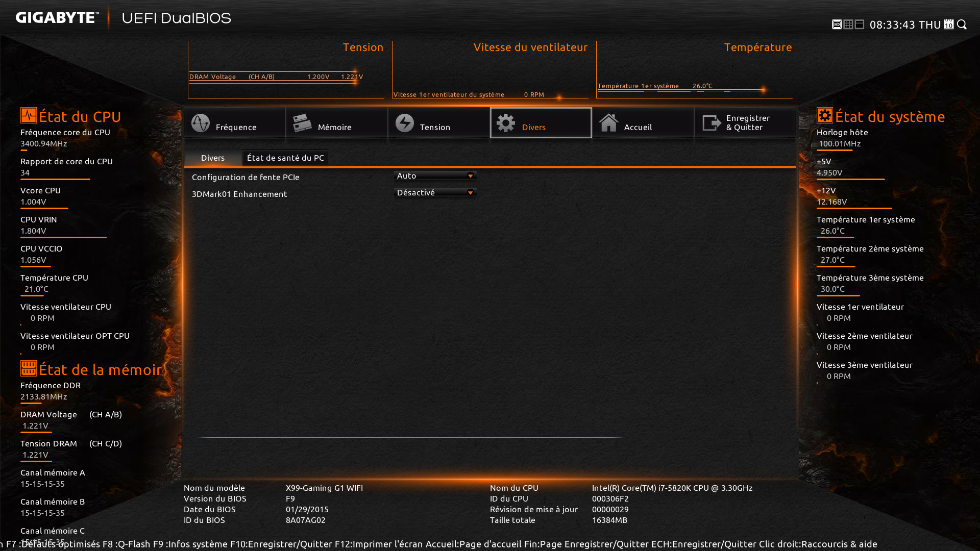This screenshot has height=551, width=980.
Task: Click the Température 2ème système label
Action: pos(870,248)
